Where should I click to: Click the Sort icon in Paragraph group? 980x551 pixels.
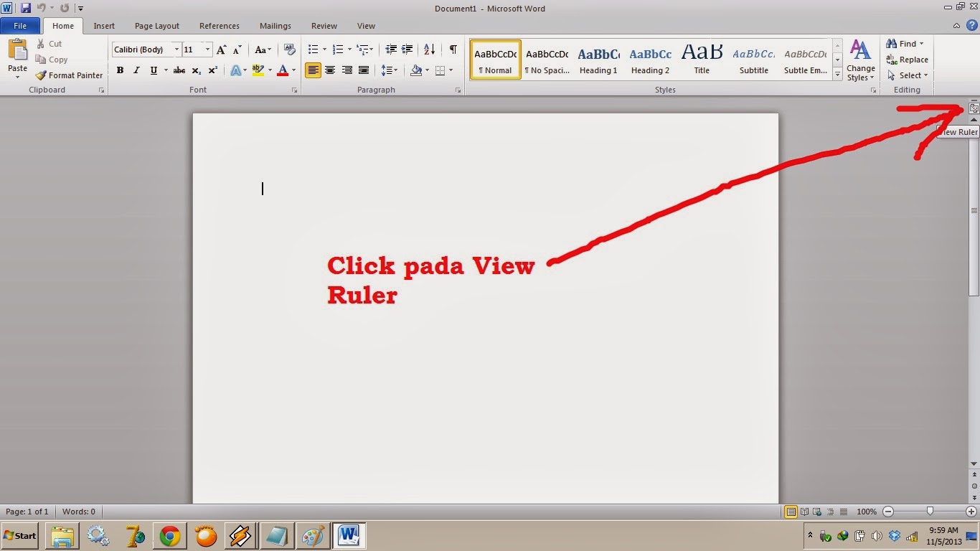pyautogui.click(x=429, y=50)
